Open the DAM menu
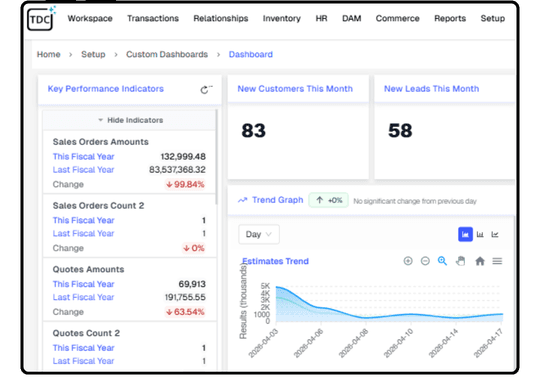Viewport: 540px width, 384px height. click(x=352, y=18)
